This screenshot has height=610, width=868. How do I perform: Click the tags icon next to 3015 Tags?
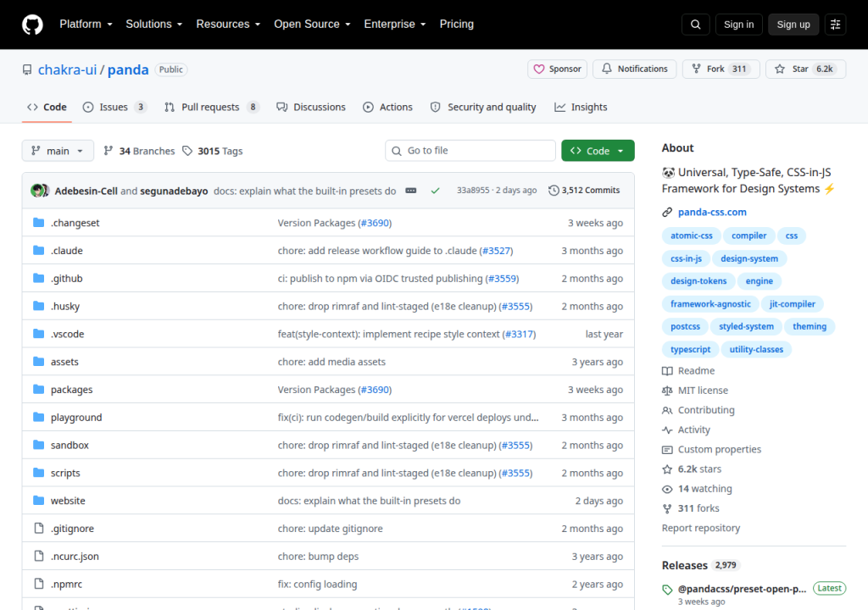point(187,151)
